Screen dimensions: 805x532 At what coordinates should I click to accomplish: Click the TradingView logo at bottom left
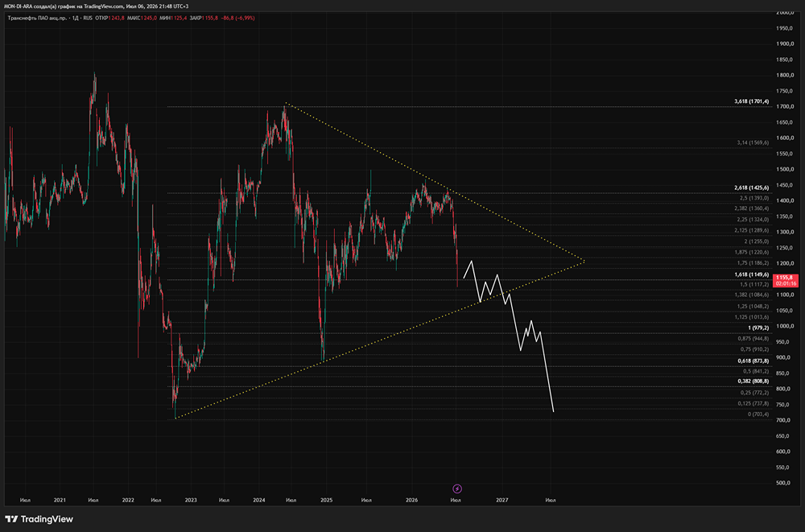(39, 519)
